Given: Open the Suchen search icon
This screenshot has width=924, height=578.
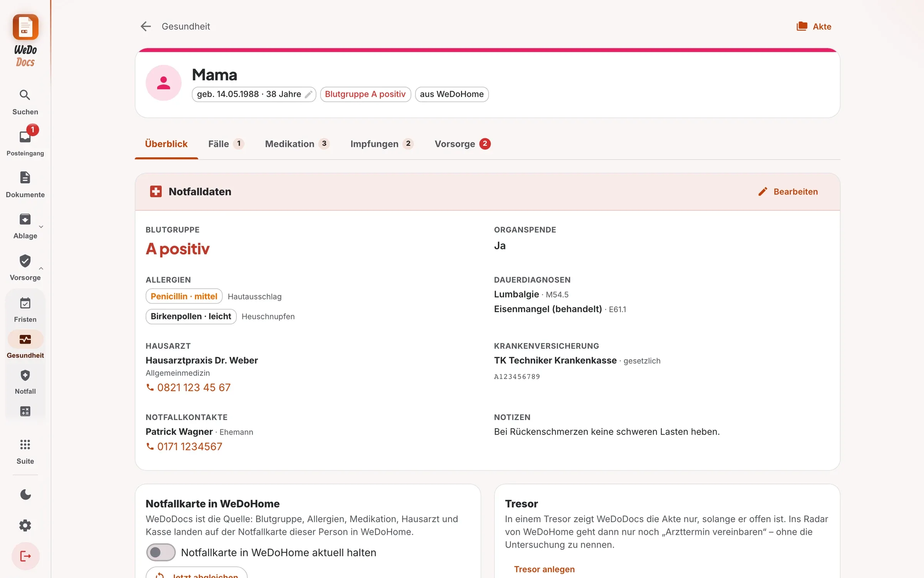Looking at the screenshot, I should pos(25,95).
